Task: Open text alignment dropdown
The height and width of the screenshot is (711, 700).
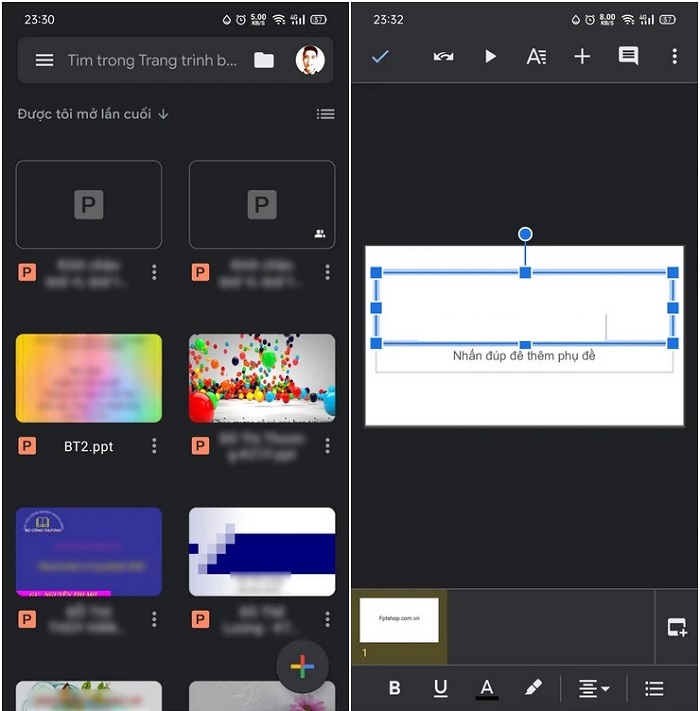Action: 593,688
